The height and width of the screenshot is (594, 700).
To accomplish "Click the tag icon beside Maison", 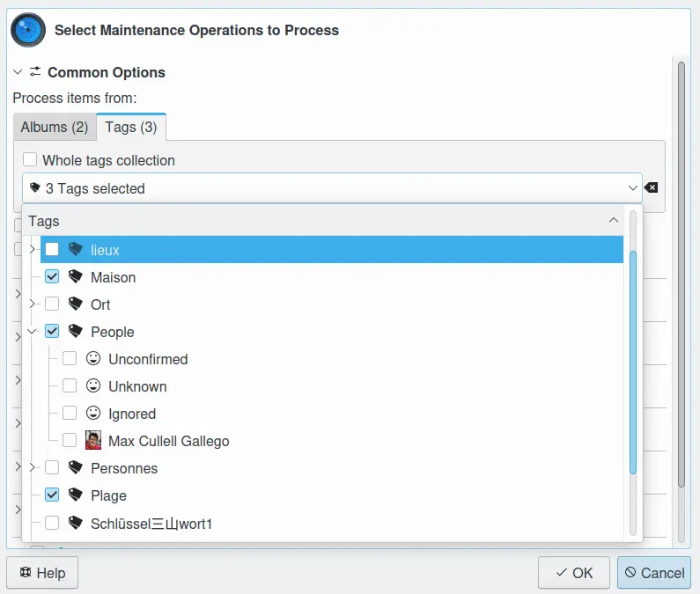I will pos(75,277).
